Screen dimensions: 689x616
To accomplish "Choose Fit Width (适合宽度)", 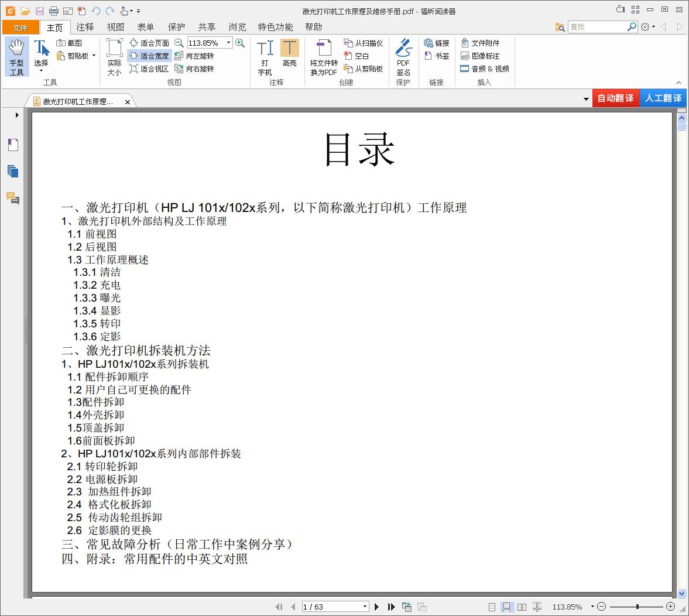I will tap(149, 56).
